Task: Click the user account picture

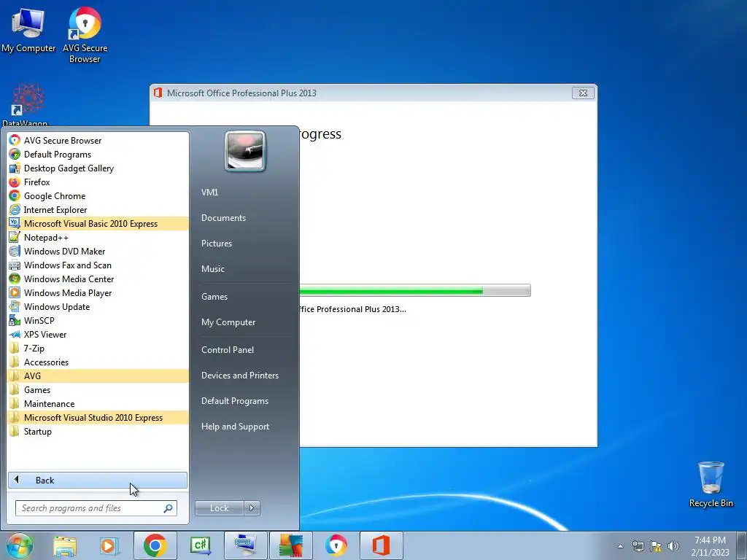Action: coord(245,151)
